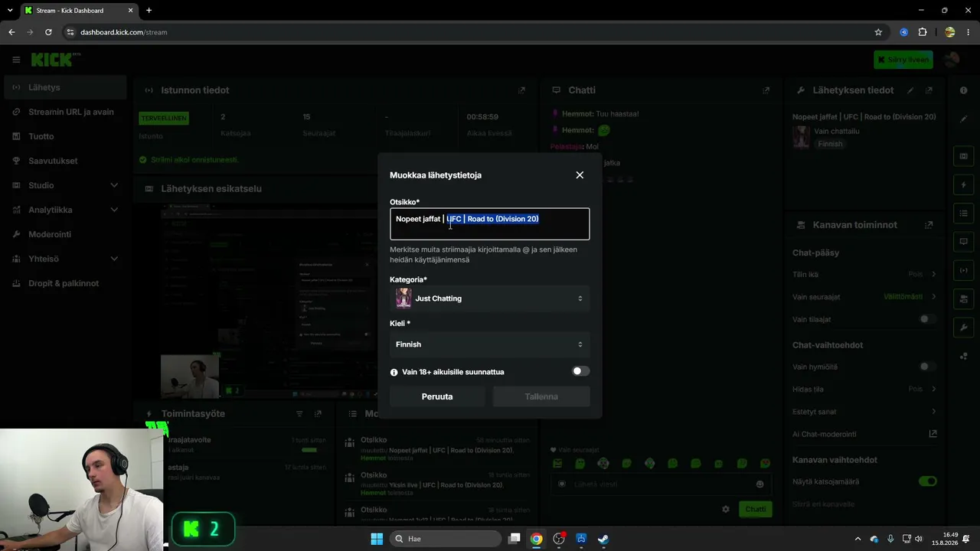This screenshot has width=980, height=551.
Task: Open the hamburger menu beside Kick logo
Action: click(x=16, y=60)
